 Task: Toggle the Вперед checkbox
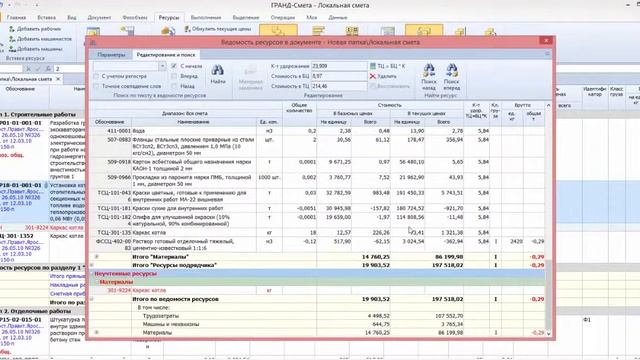click(174, 76)
